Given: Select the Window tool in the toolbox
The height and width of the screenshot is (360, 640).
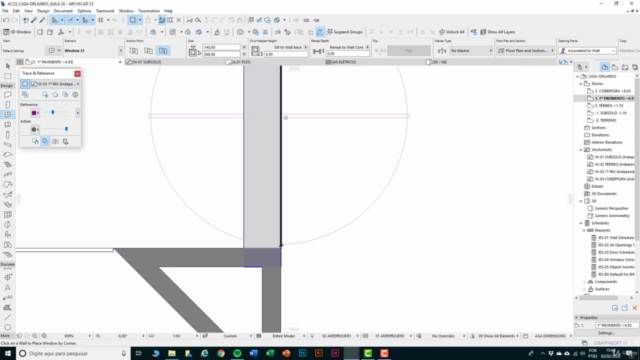Looking at the screenshot, I should point(7,115).
